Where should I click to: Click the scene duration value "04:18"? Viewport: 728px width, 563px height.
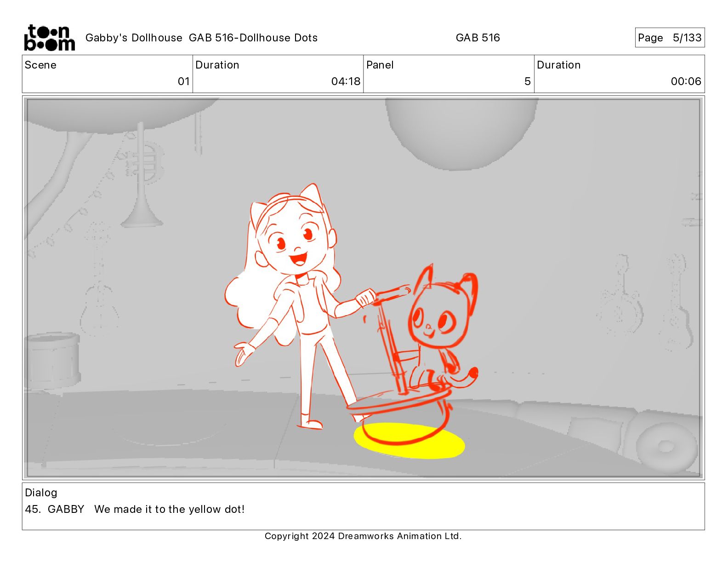[346, 81]
